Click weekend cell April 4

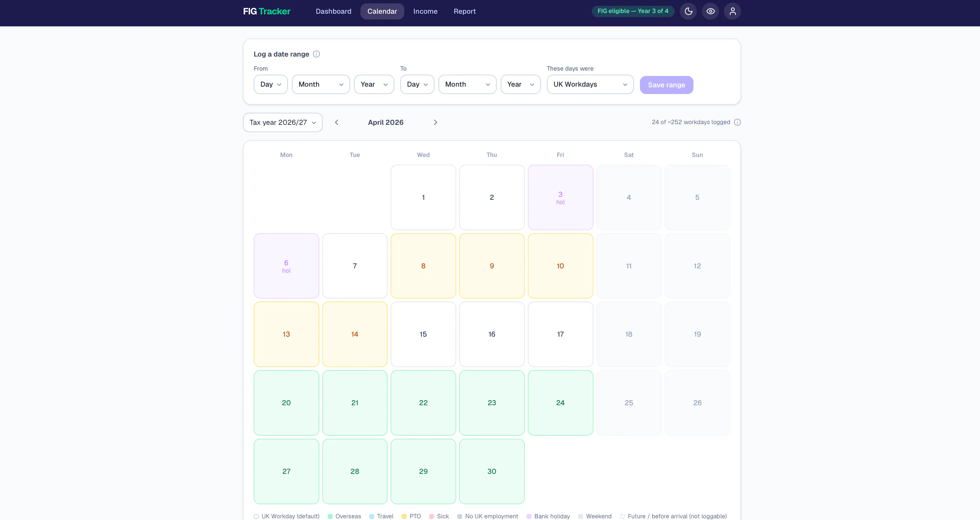pos(629,197)
